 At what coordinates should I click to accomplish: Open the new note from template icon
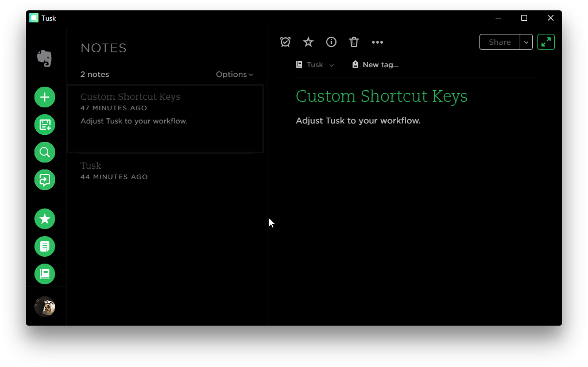click(45, 125)
